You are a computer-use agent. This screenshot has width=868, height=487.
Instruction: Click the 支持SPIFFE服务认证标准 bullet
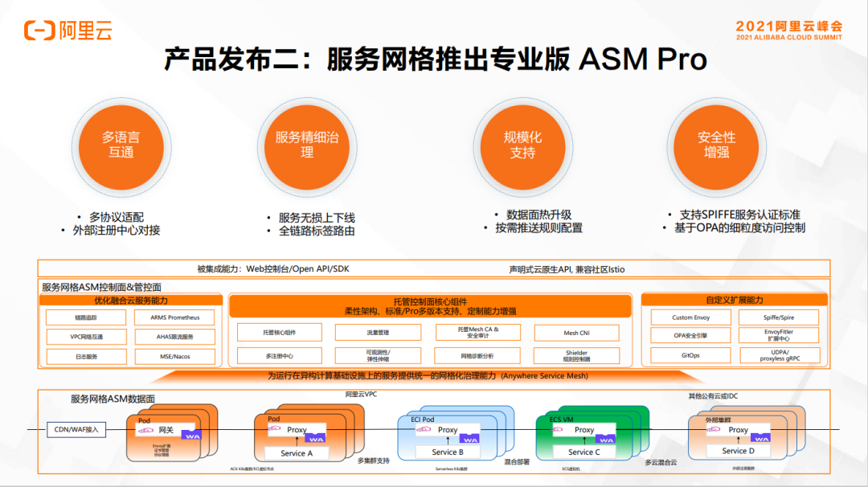740,215
